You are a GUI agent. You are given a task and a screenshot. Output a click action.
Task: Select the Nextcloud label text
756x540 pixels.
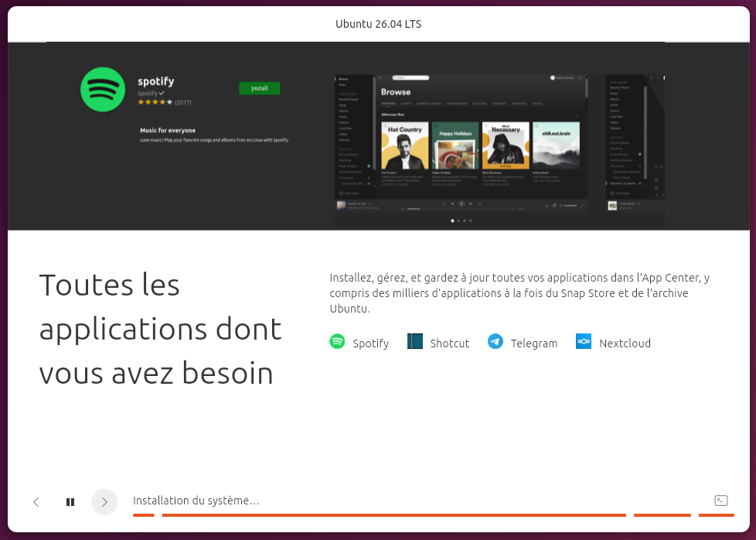click(x=625, y=343)
